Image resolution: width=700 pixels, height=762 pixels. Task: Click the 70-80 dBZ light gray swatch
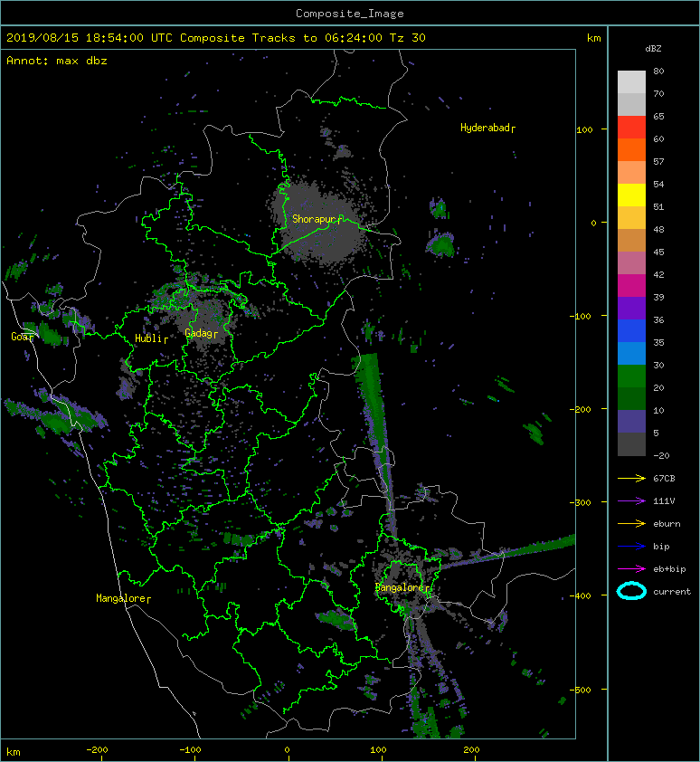pyautogui.click(x=631, y=82)
